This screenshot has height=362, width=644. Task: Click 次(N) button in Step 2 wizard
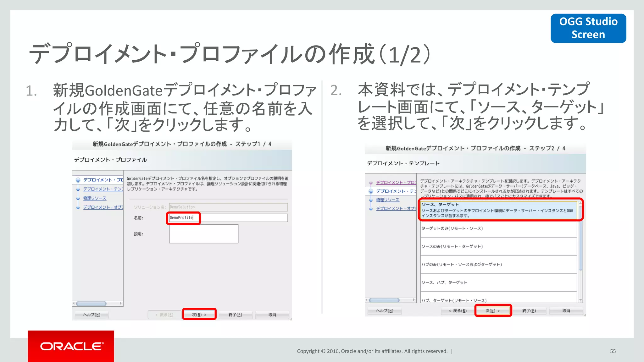[493, 310]
